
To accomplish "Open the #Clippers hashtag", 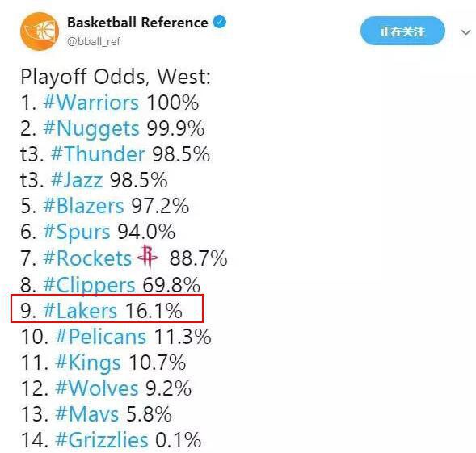I will click(89, 286).
